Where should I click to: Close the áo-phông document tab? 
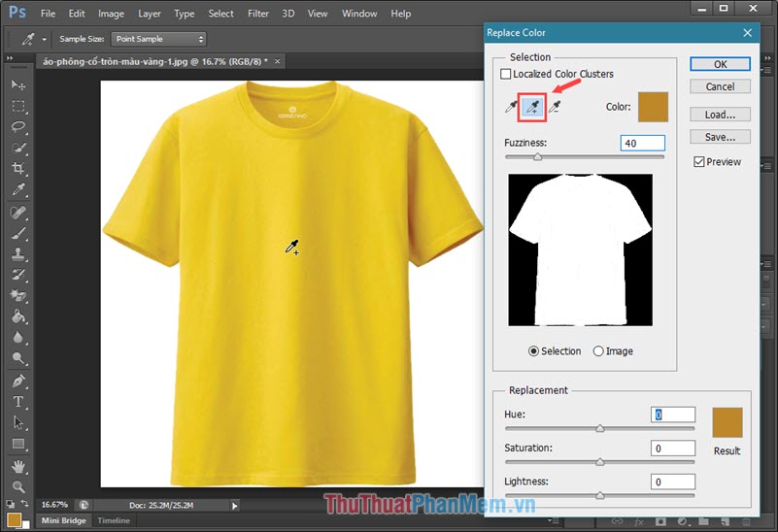[x=278, y=61]
